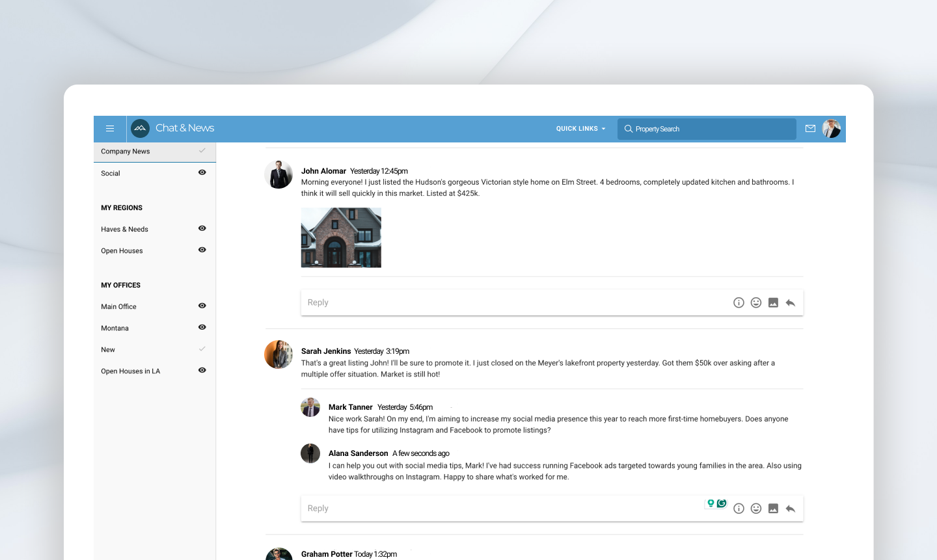Open emoji picker in John's reply box
Viewport: 937px width, 560px height.
[756, 302]
